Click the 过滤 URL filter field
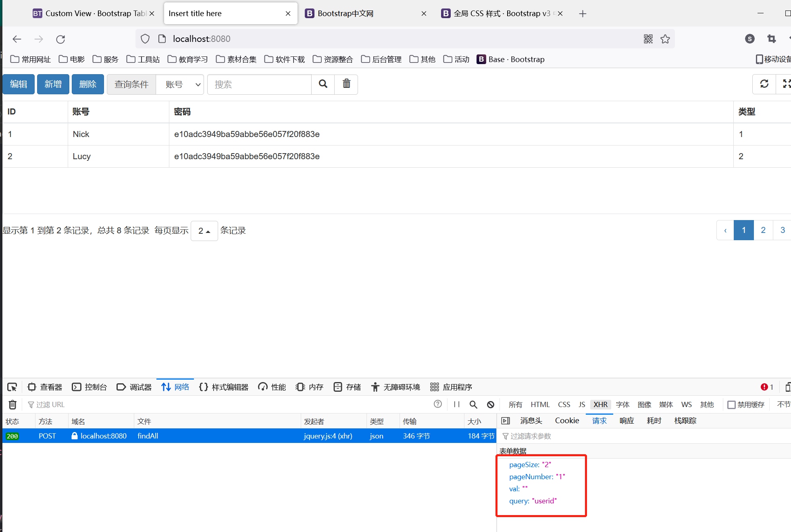791x532 pixels. point(226,404)
